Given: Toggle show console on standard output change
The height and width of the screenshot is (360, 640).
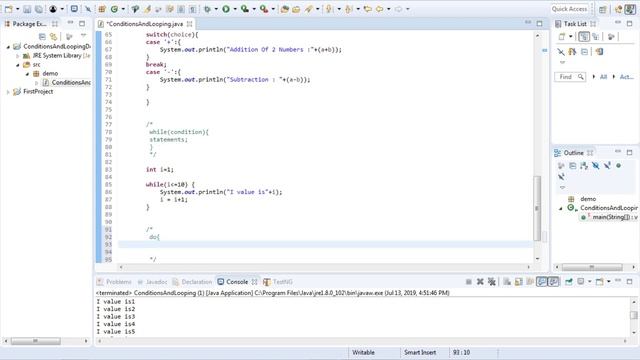Looking at the screenshot, I should (542, 282).
